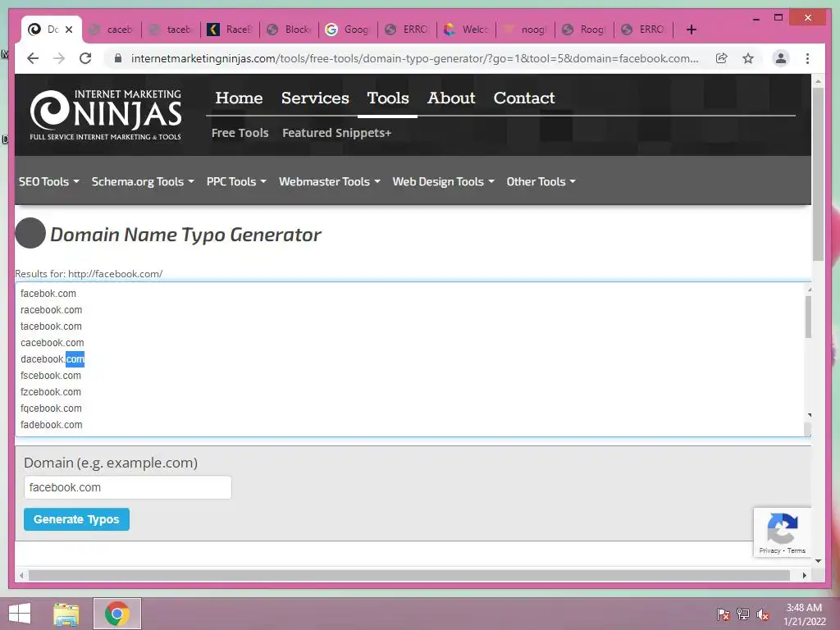The width and height of the screenshot is (840, 630).
Task: Click the Featured Snippets+ sub-link
Action: click(x=336, y=133)
